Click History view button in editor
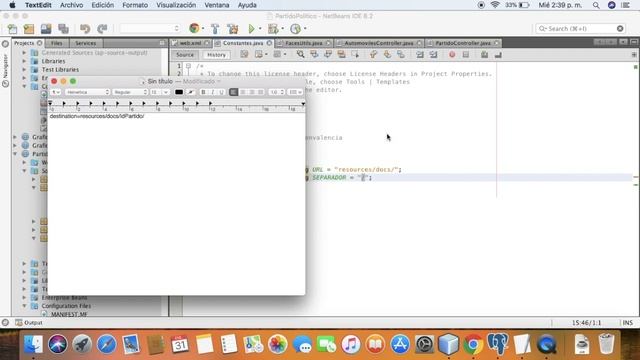 216,55
